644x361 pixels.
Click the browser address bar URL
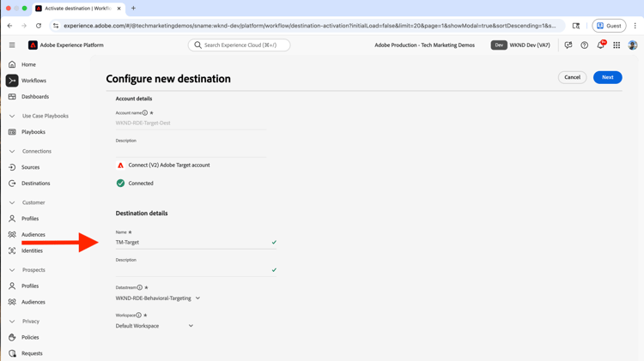click(310, 26)
